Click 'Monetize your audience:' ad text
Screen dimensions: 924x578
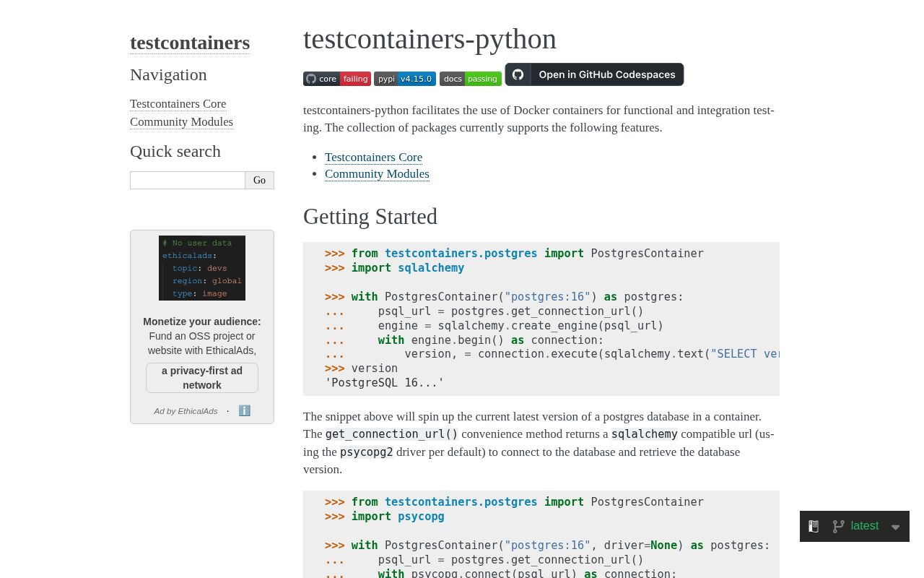202,322
